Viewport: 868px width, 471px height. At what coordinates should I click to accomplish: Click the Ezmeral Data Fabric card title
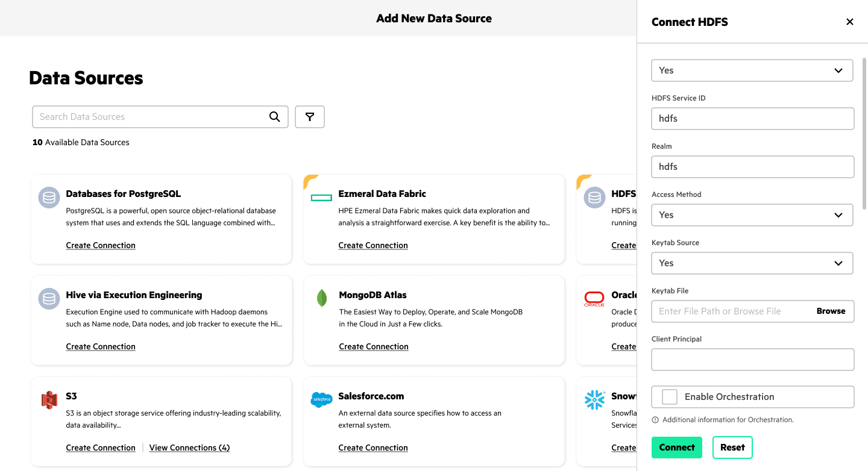(x=382, y=194)
